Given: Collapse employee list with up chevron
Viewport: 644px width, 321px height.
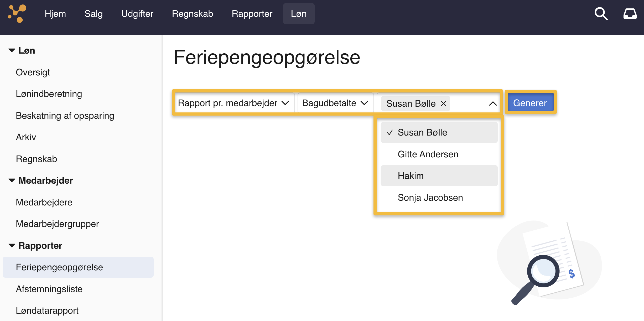Looking at the screenshot, I should (x=493, y=103).
